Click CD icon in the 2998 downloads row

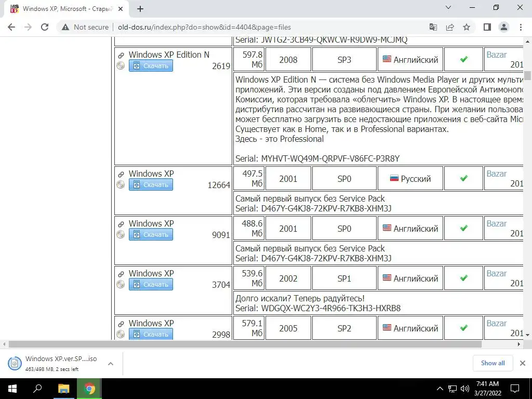tap(121, 334)
